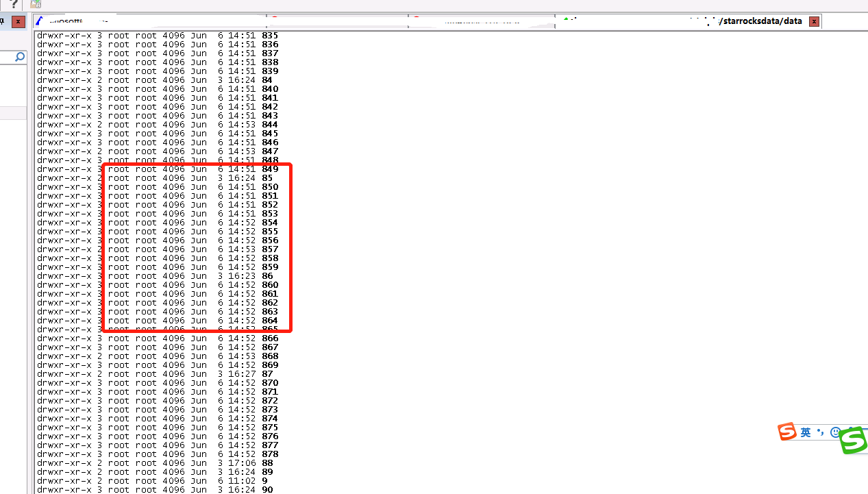Screen dimensions: 868x494
Task: Click directory name 878 in terminal listing
Action: (270, 454)
